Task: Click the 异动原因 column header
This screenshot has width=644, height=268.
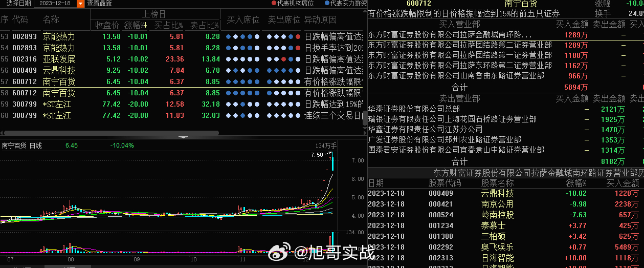Action: coord(320,20)
